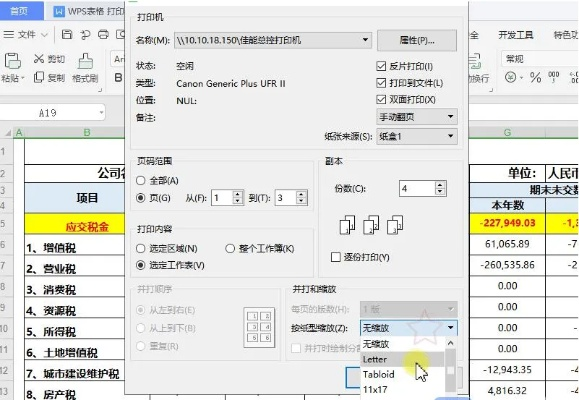This screenshot has height=400, width=579.
Task: Click the select-all corner triangle
Action: (7, 133)
